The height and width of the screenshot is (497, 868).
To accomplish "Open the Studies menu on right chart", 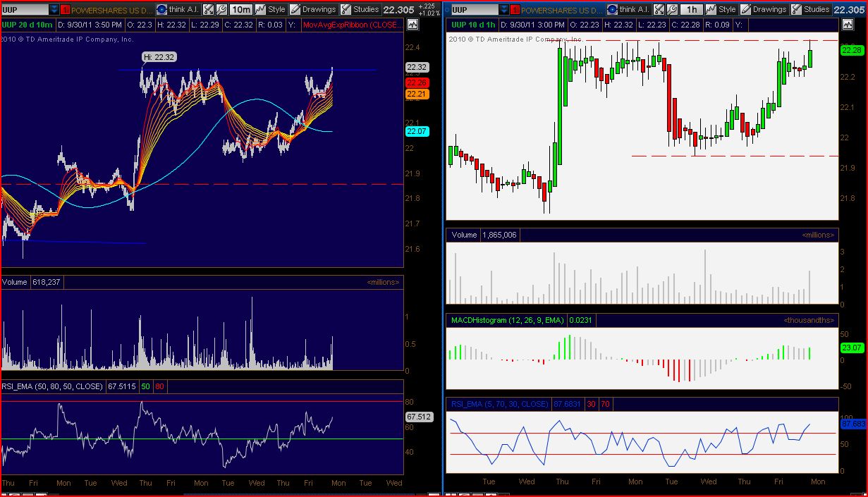I will click(811, 9).
